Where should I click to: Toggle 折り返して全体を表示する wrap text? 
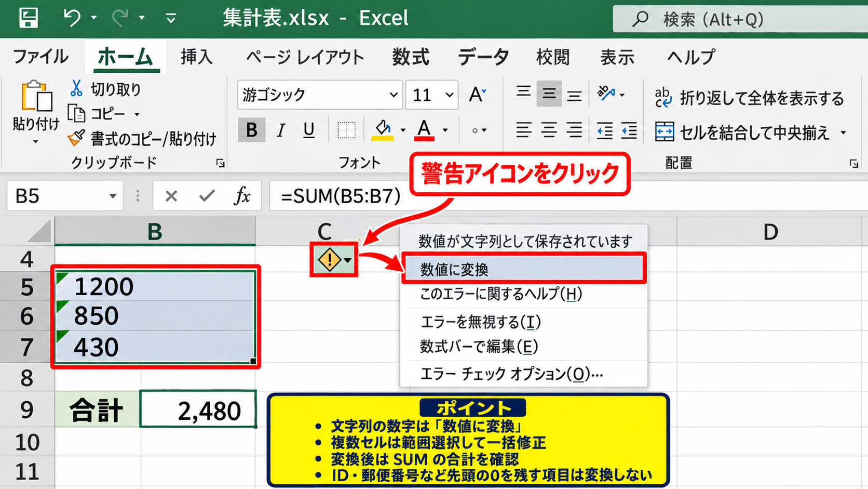pyautogui.click(x=749, y=98)
